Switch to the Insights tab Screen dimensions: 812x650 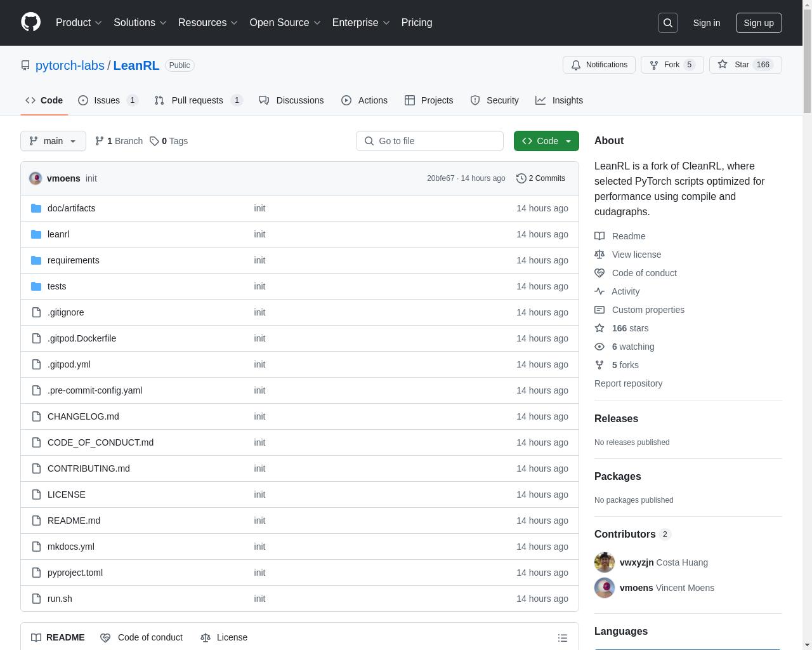pos(559,100)
